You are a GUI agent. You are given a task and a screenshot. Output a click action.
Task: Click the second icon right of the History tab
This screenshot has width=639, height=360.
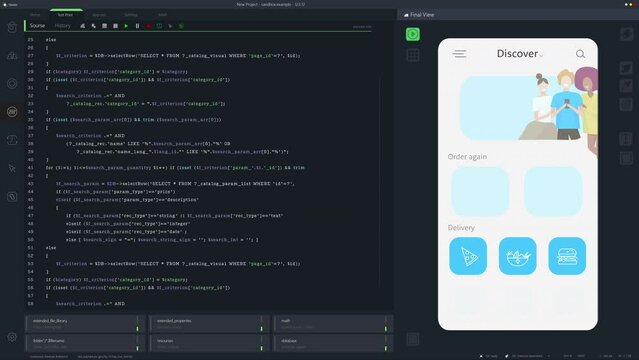tap(94, 26)
